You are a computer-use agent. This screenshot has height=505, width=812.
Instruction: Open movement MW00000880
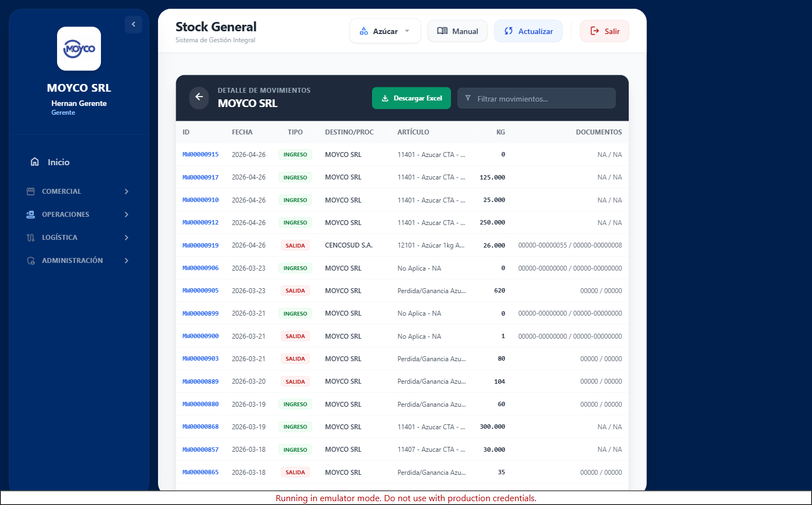pos(201,405)
